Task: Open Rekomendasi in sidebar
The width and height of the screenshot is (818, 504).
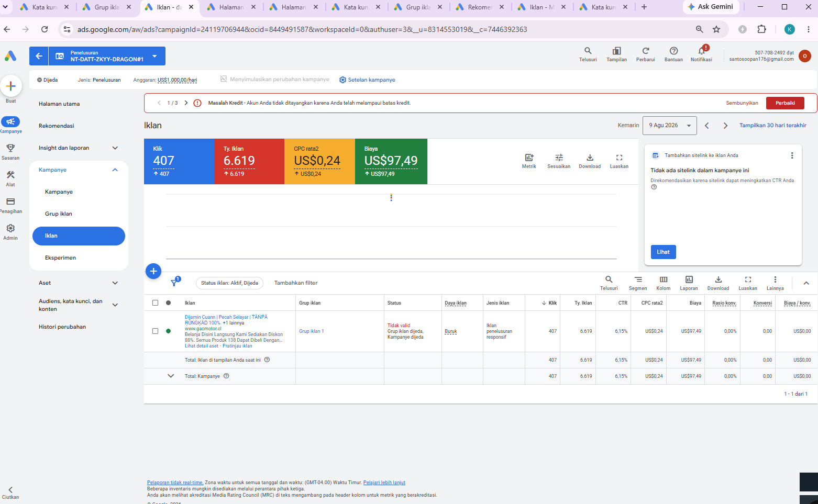Action: (x=57, y=126)
